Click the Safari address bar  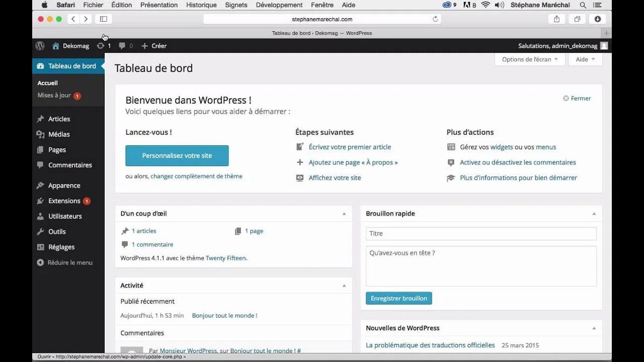(x=322, y=19)
